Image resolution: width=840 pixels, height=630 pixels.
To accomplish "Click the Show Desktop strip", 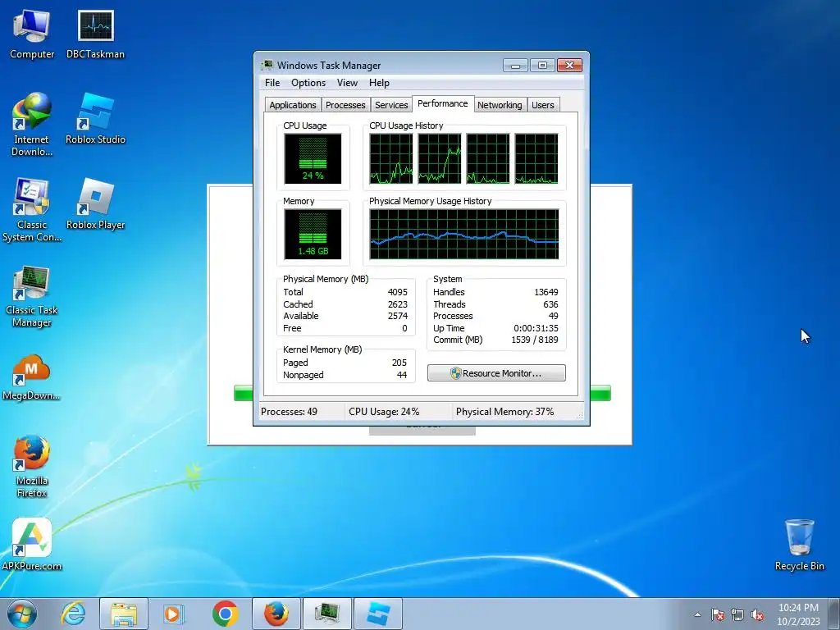I will [x=833, y=614].
